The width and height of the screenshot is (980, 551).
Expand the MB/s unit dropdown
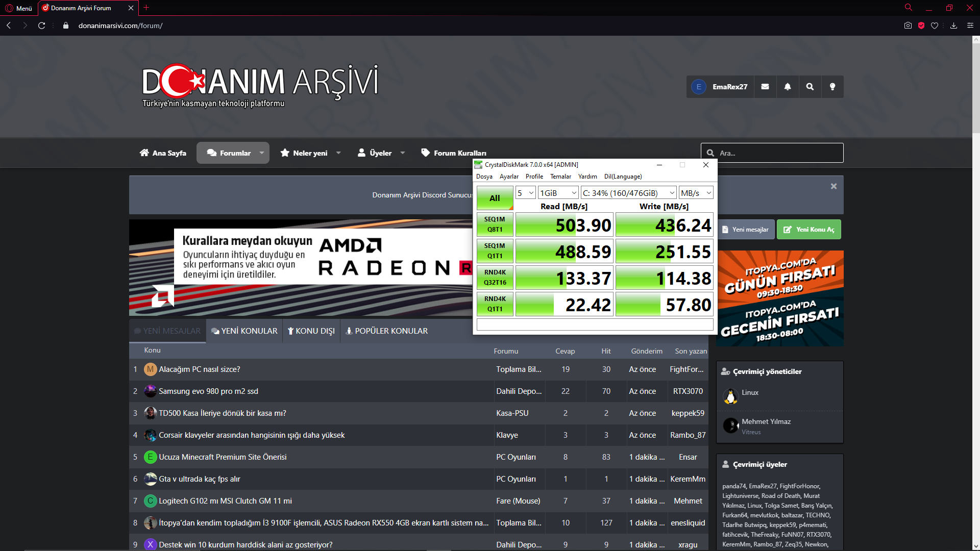pos(696,193)
